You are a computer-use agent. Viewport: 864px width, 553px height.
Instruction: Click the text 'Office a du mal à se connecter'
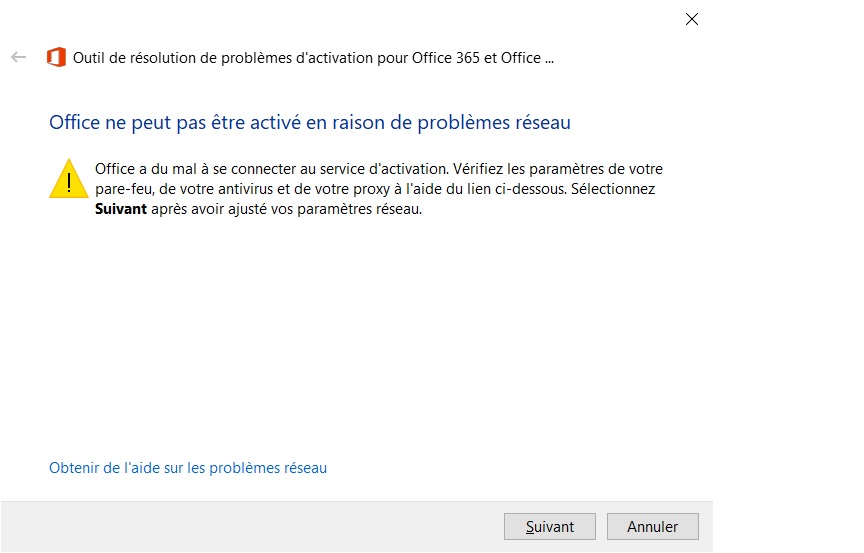point(196,169)
